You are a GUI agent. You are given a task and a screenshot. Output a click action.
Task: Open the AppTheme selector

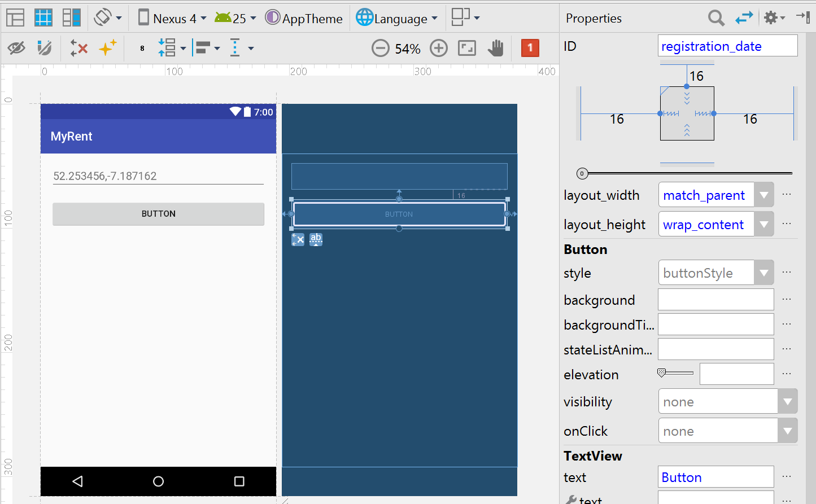point(304,17)
